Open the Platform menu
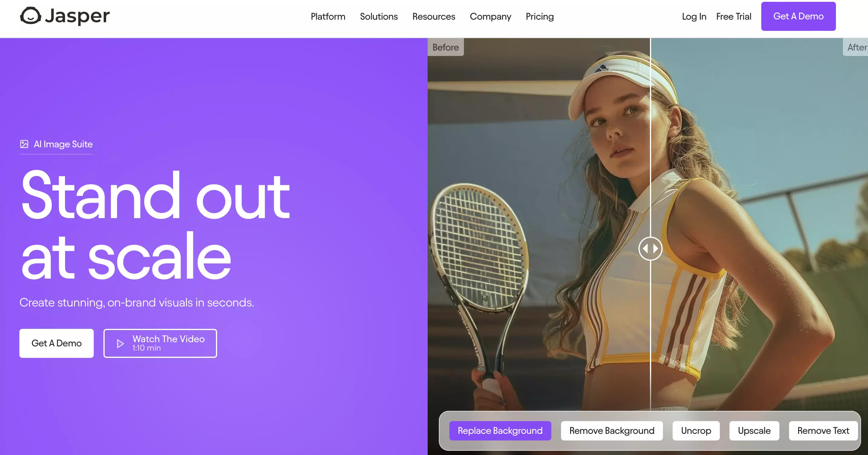This screenshot has height=455, width=868. (x=328, y=17)
